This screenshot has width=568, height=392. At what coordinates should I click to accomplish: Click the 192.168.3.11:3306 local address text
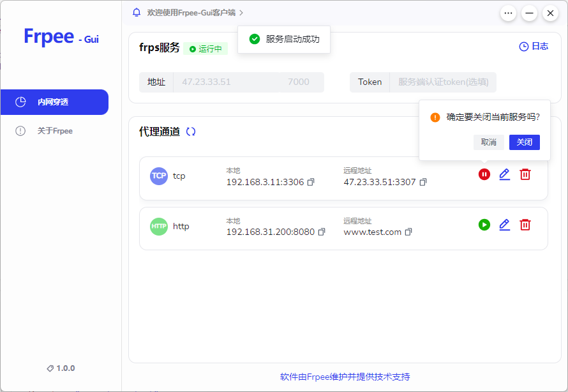(265, 182)
